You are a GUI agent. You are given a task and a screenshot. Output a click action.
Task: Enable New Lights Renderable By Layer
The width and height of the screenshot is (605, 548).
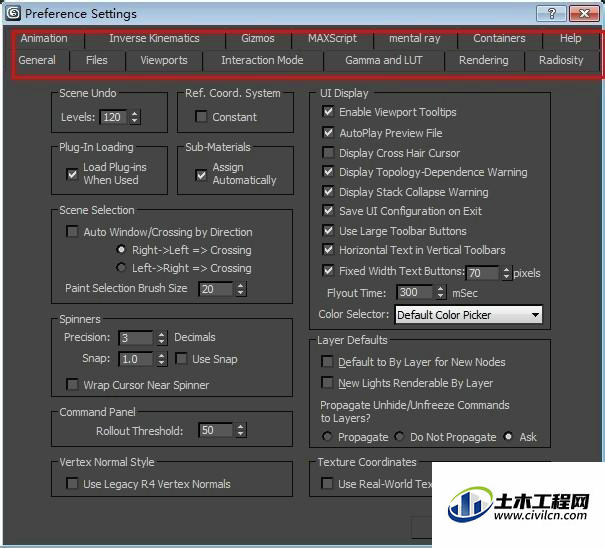(x=327, y=382)
